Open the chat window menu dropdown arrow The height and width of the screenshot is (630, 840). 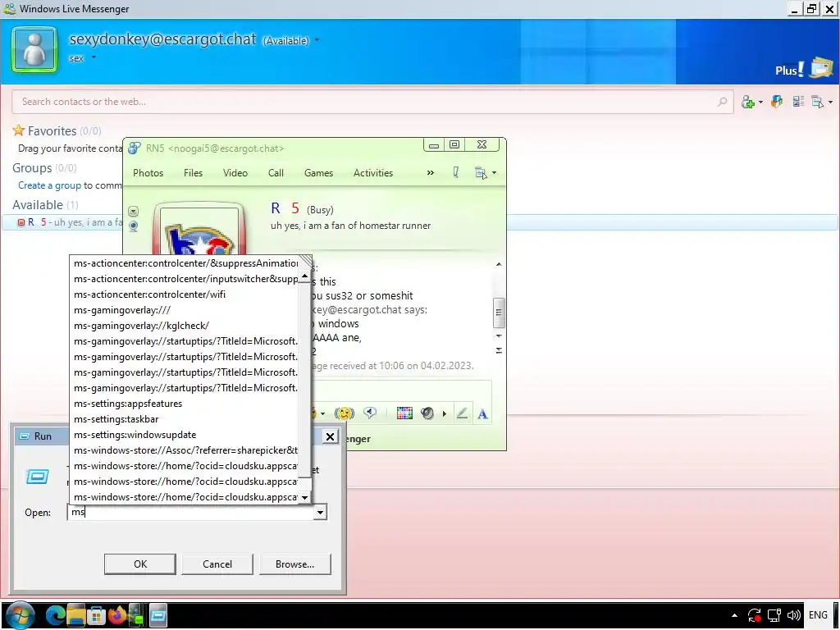pyautogui.click(x=494, y=172)
